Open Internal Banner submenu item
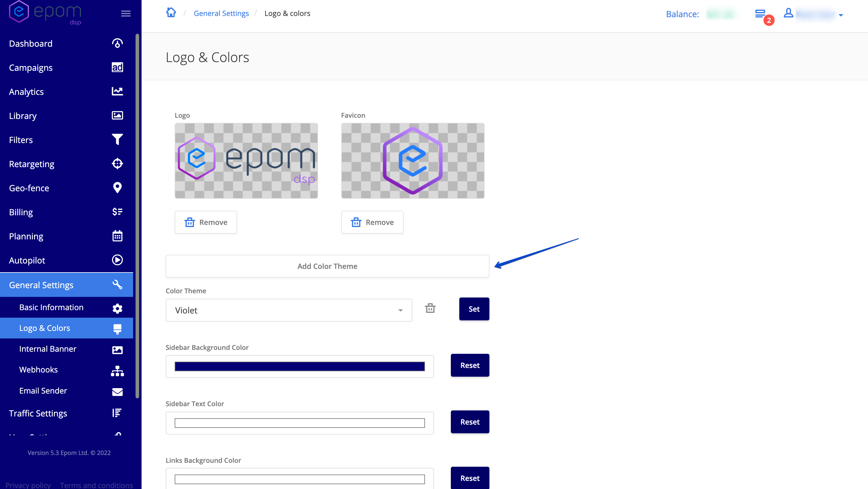 [48, 349]
